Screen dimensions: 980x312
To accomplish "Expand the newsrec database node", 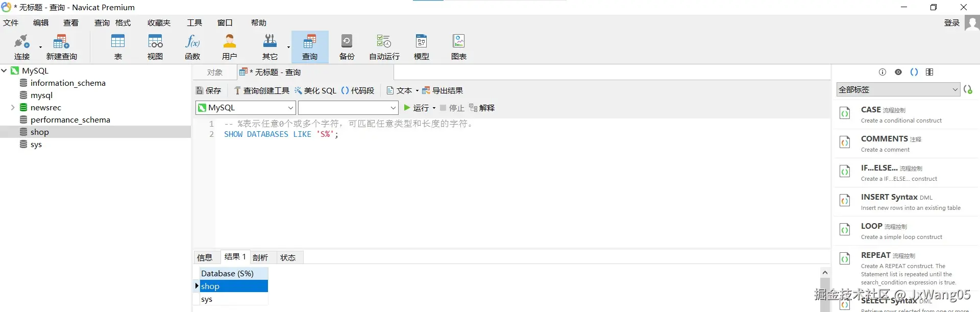I will (13, 107).
